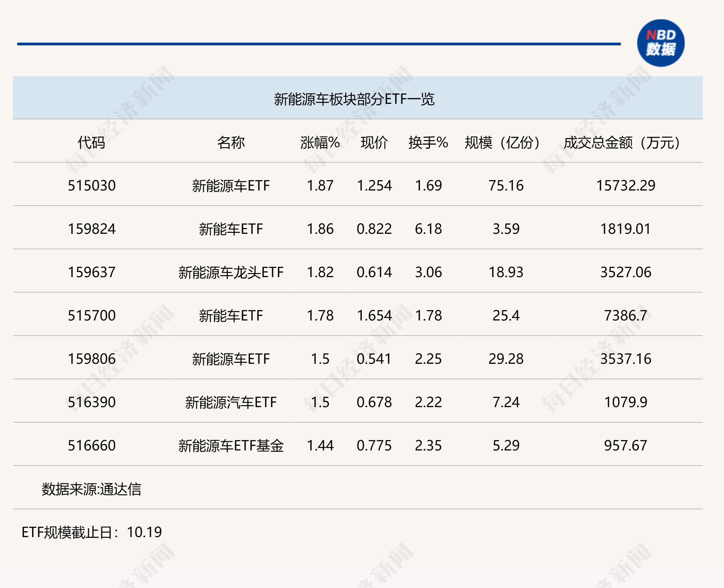Select the transaction amount 7386.7
The image size is (724, 588).
[626, 316]
